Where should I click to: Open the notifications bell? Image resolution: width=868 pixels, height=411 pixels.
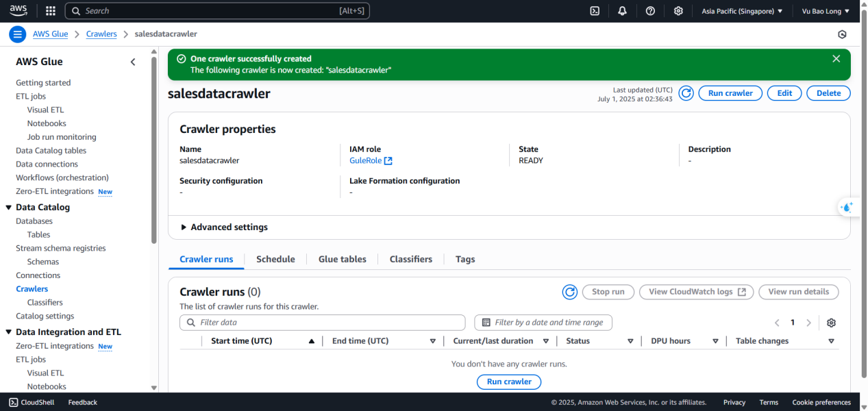(x=622, y=11)
